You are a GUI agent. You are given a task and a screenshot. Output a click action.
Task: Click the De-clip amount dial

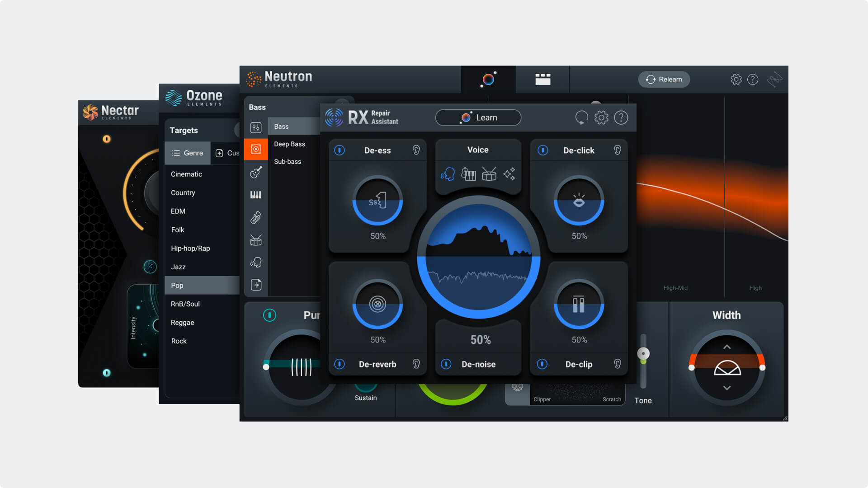tap(579, 304)
